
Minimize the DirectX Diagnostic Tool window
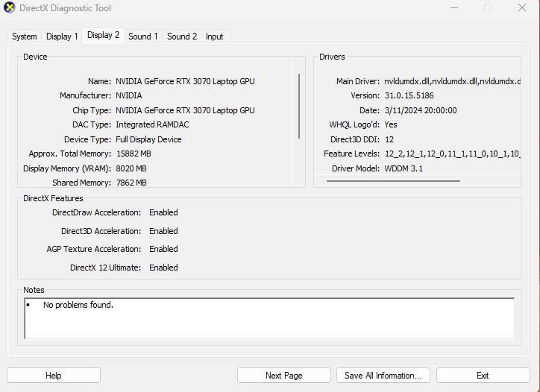[454, 7]
